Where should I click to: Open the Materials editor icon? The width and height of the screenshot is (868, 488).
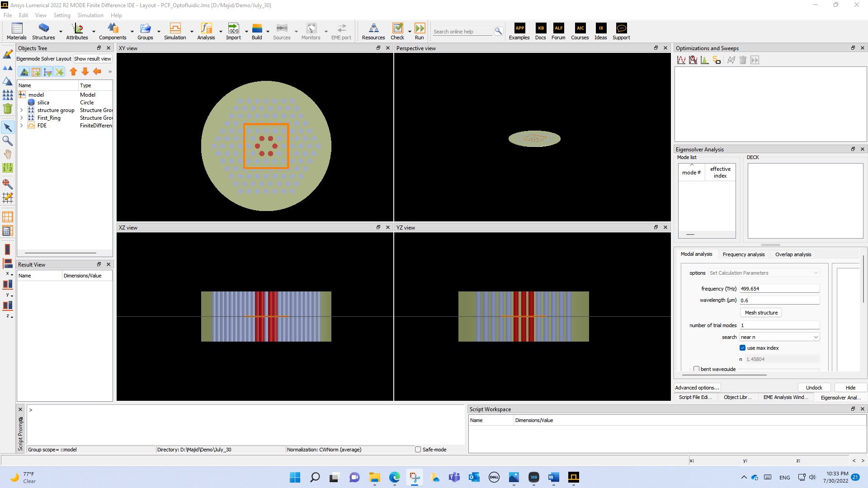pyautogui.click(x=16, y=28)
